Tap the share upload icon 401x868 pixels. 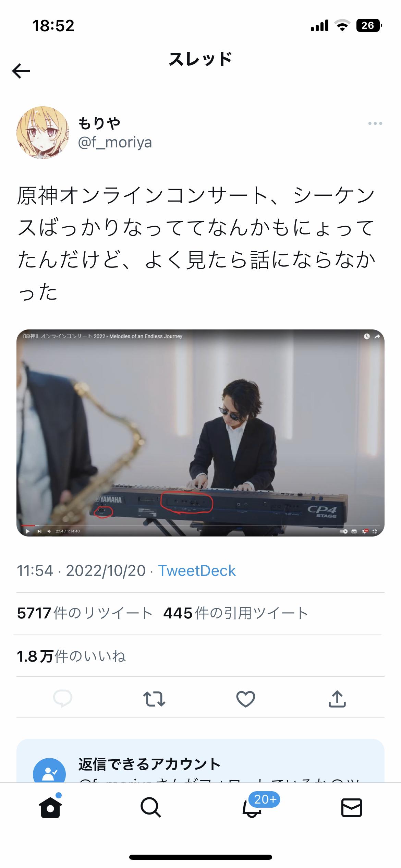click(x=337, y=699)
